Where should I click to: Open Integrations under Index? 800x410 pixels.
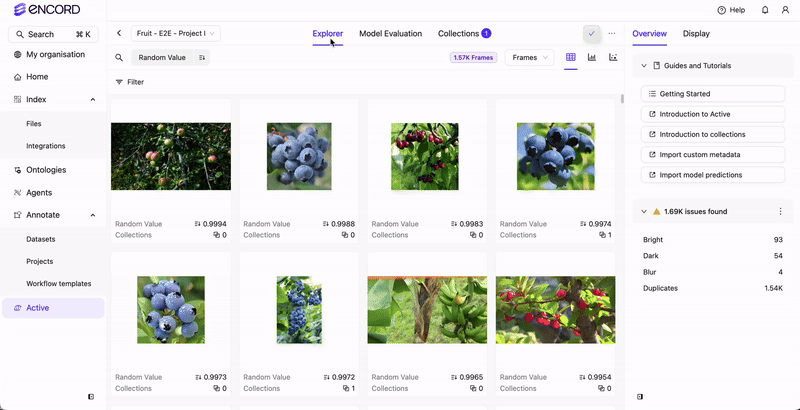(46, 146)
